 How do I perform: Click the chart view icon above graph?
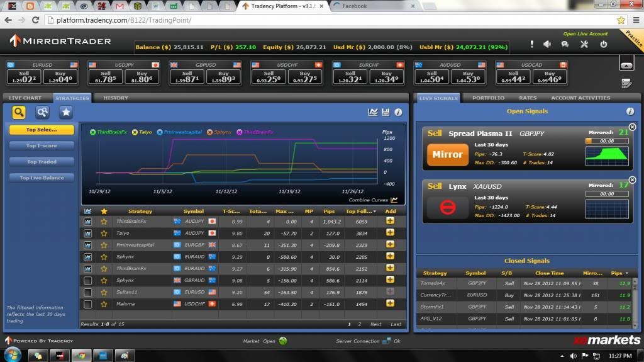point(373,112)
